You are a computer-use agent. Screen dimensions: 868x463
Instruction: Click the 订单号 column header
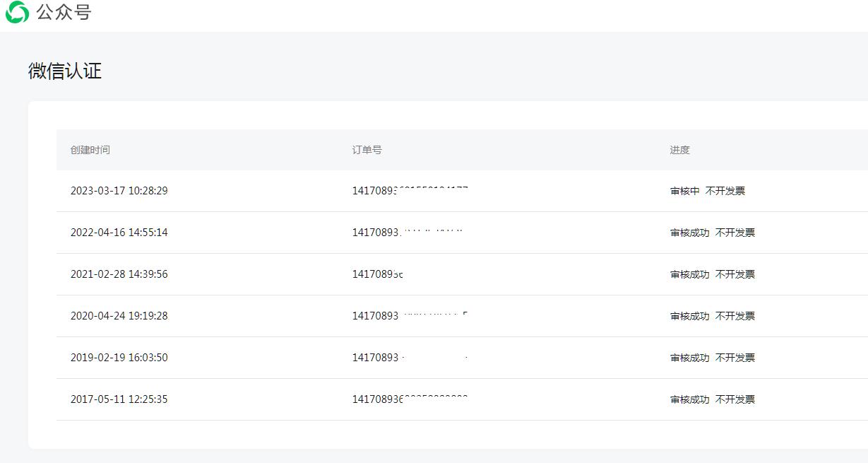tap(367, 150)
